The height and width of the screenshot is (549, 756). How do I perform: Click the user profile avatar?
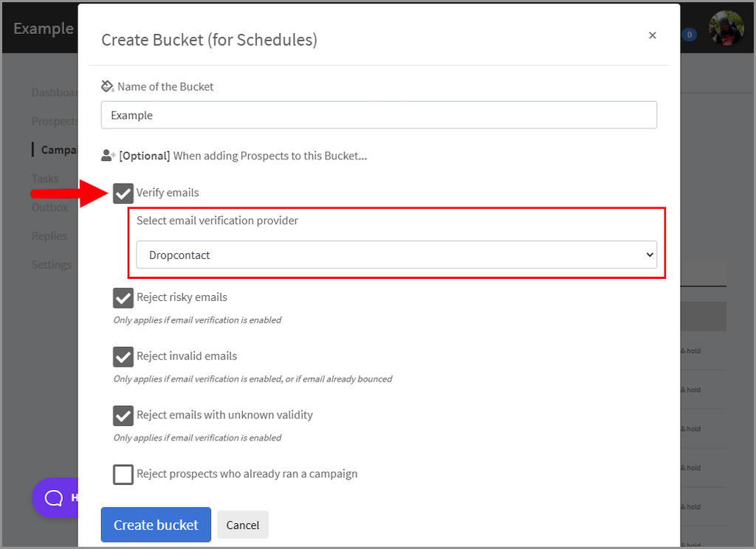(x=725, y=29)
